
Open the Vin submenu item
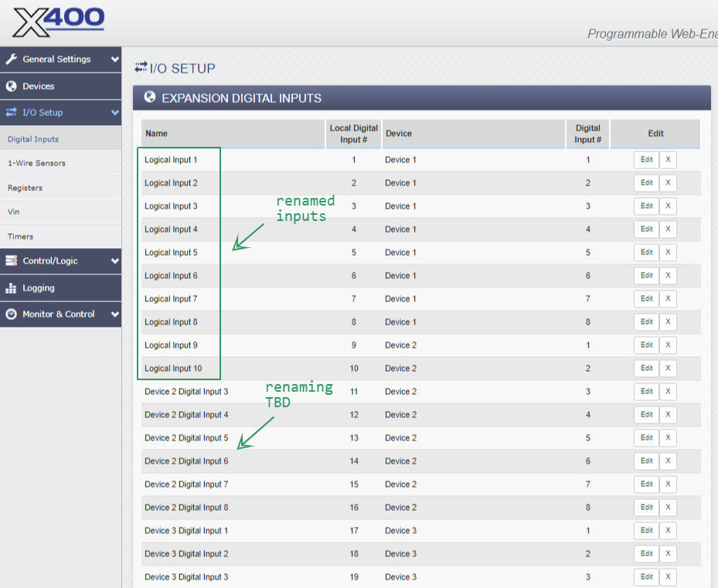(x=14, y=212)
